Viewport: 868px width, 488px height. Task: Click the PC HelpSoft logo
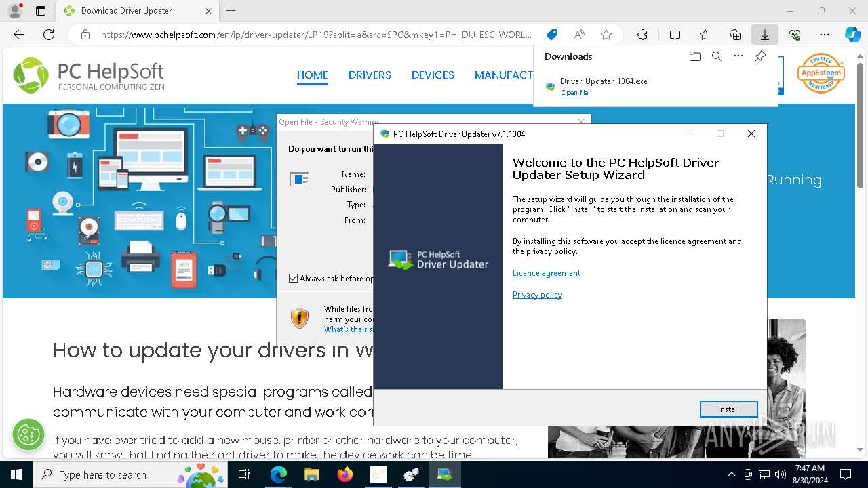click(x=89, y=75)
